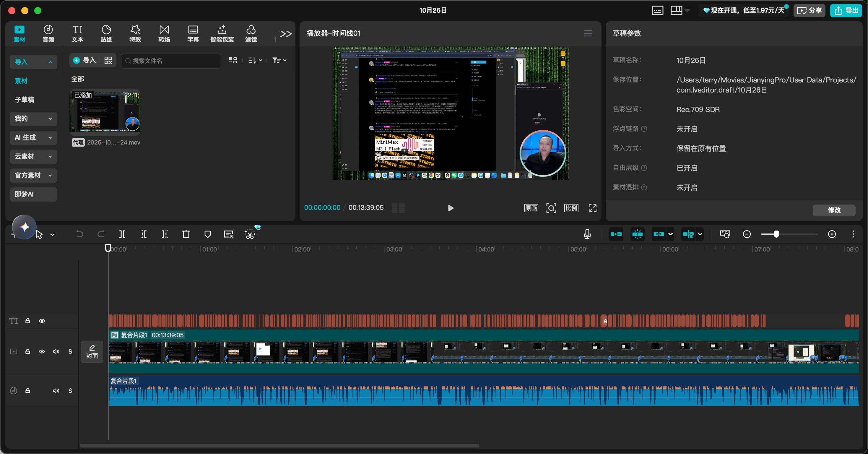Expand the 云素材 sidebar section
The height and width of the screenshot is (454, 868).
[34, 156]
